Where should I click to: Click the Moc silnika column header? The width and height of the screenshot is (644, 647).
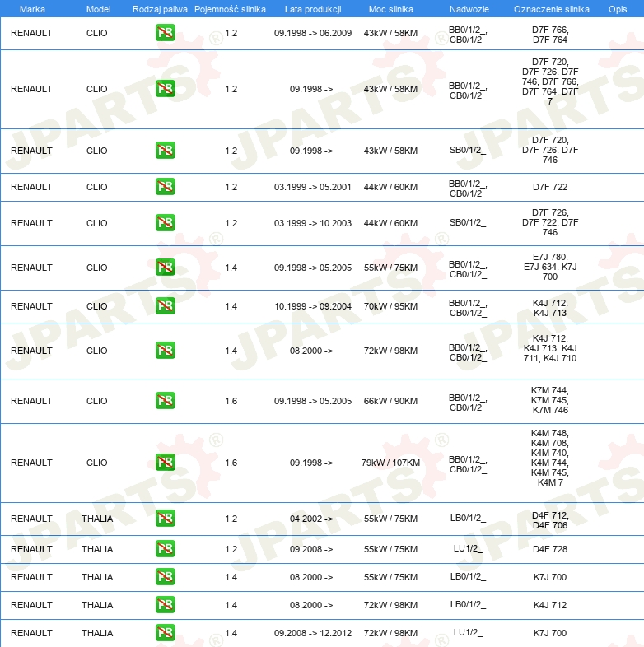pos(390,9)
